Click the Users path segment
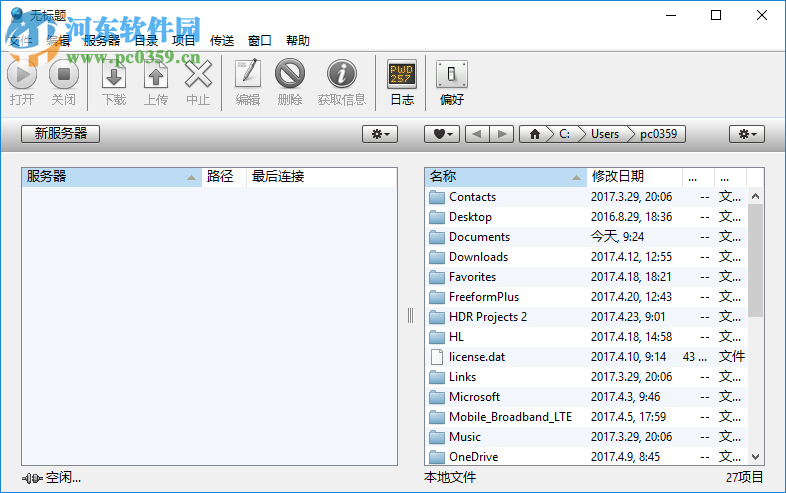The image size is (786, 493). point(605,134)
